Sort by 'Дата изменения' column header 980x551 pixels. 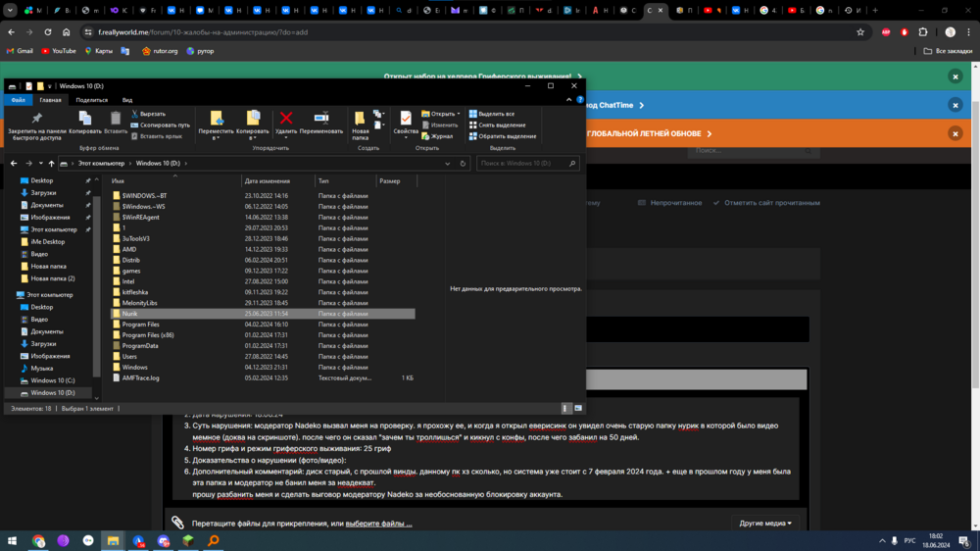(x=278, y=181)
